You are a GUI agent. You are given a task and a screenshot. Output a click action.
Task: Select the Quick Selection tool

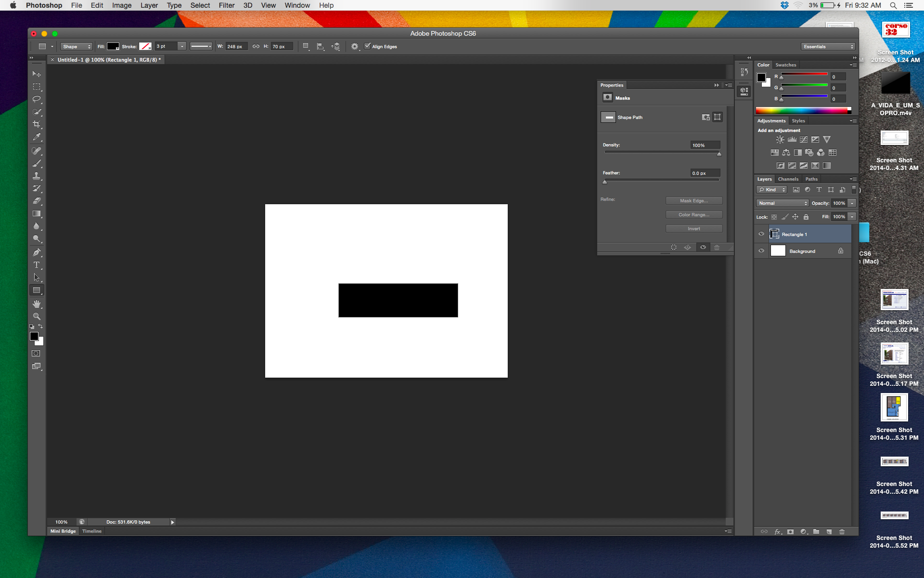click(x=37, y=112)
